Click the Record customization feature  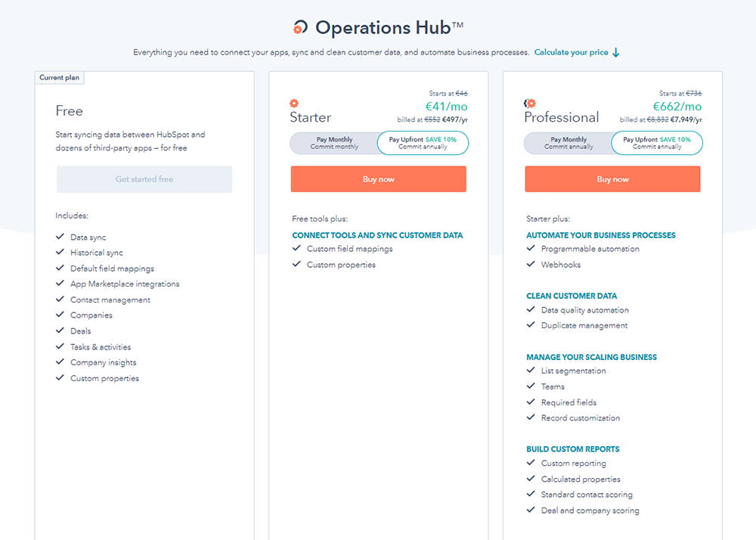click(581, 418)
